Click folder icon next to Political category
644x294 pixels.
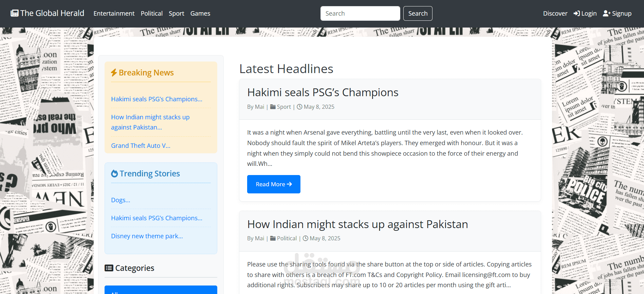273,238
